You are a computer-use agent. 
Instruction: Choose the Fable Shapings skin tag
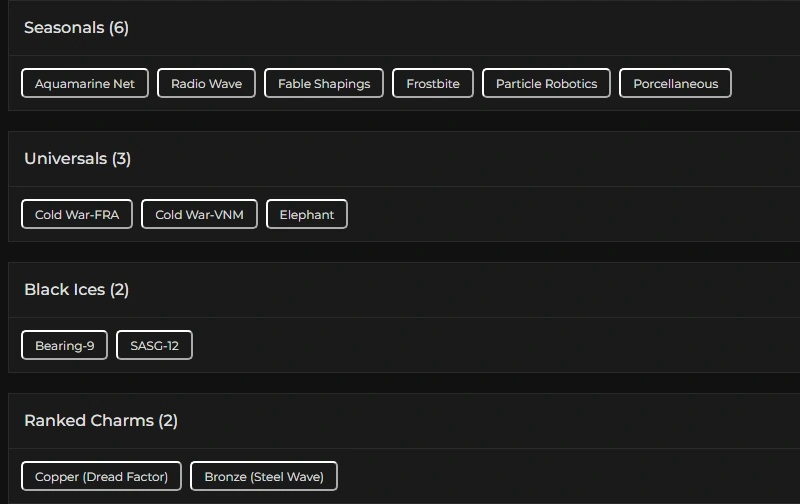[324, 83]
